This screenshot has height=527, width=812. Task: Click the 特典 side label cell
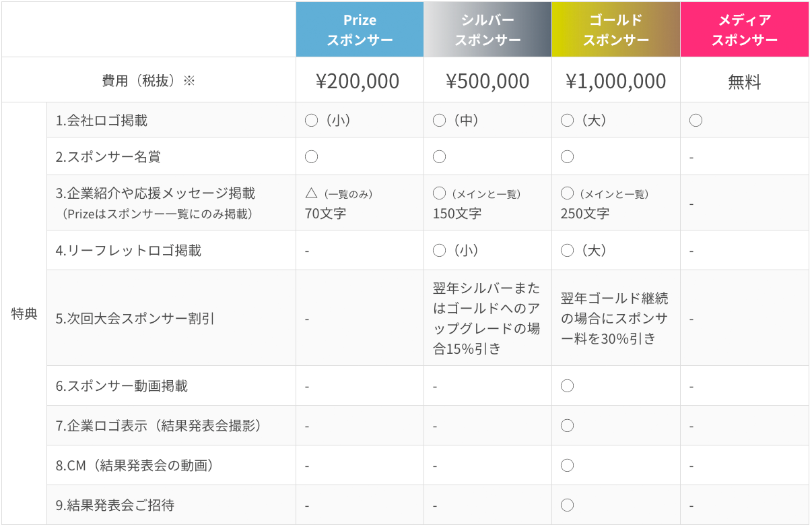point(24,314)
